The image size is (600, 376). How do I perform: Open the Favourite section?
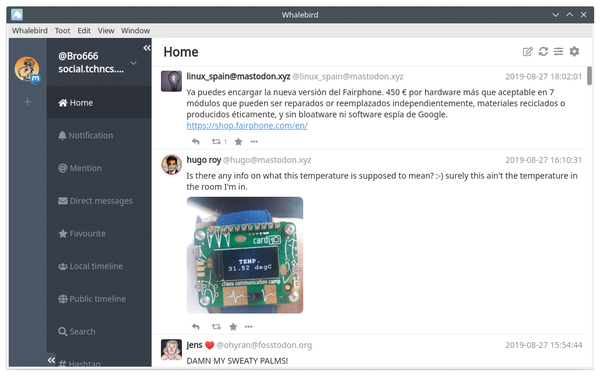99,233
